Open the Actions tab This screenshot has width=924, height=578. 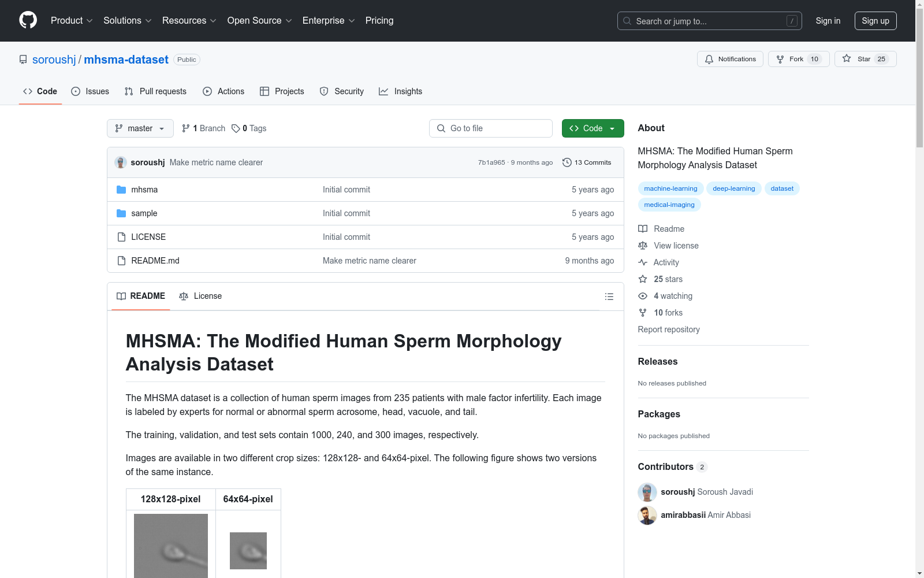(x=223, y=91)
